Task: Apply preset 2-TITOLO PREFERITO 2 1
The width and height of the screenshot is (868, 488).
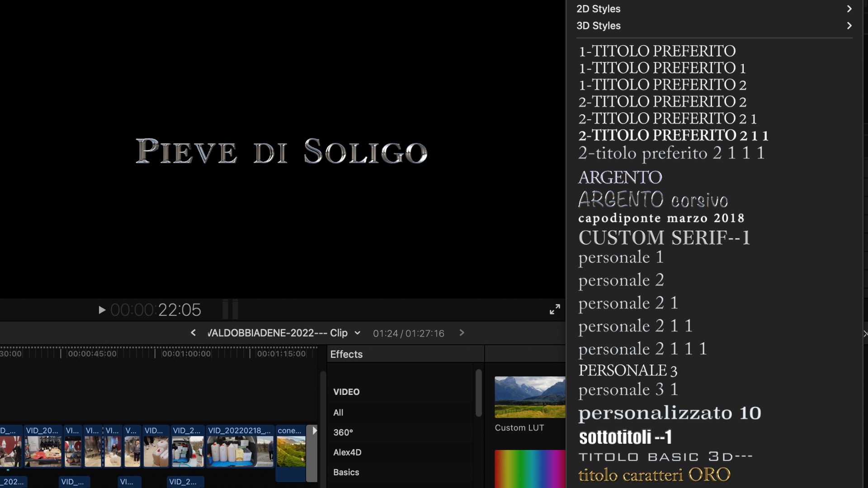Action: point(668,118)
